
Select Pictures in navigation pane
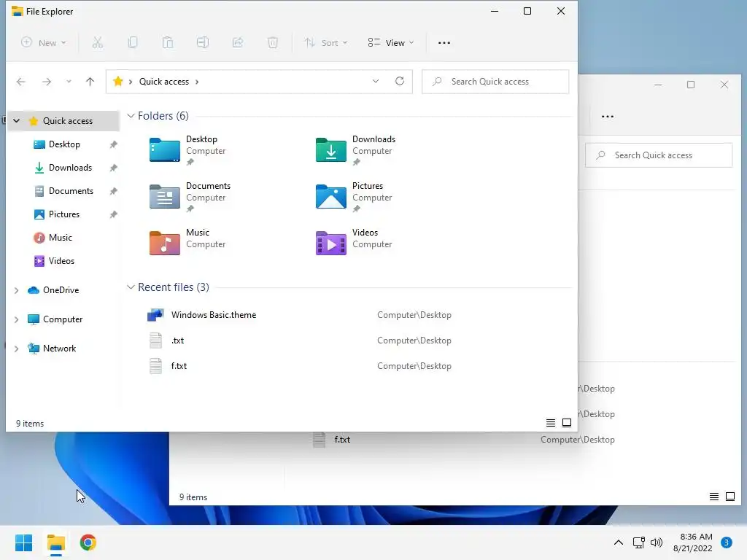pos(64,214)
